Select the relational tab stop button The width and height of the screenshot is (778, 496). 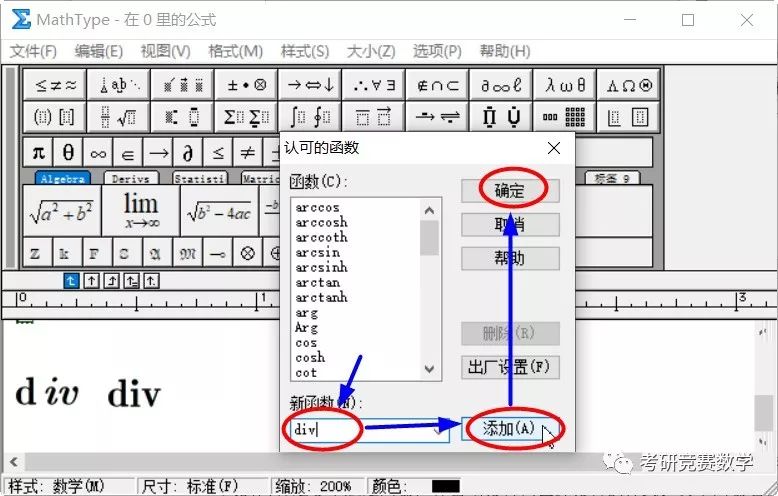131,281
